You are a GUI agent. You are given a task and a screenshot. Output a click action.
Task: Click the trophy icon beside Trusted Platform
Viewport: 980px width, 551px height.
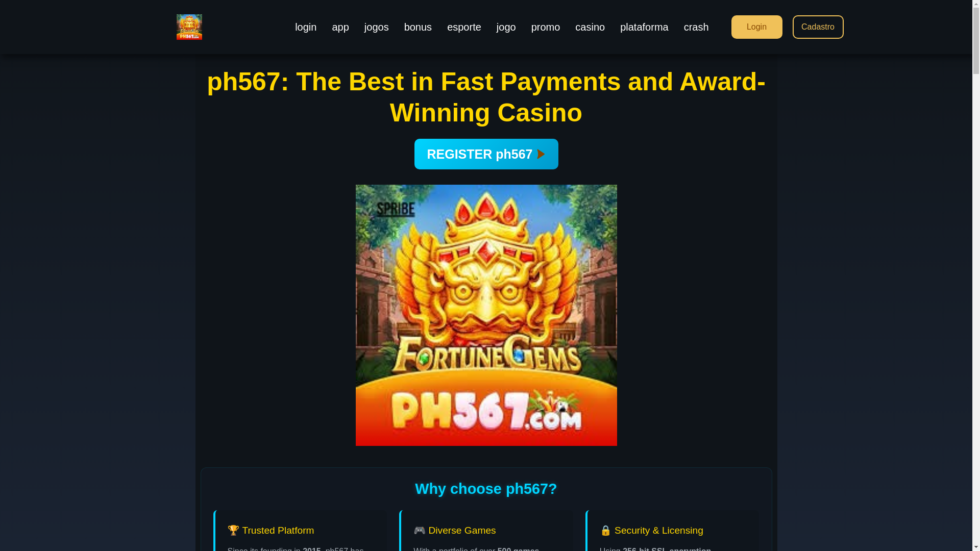click(x=233, y=530)
